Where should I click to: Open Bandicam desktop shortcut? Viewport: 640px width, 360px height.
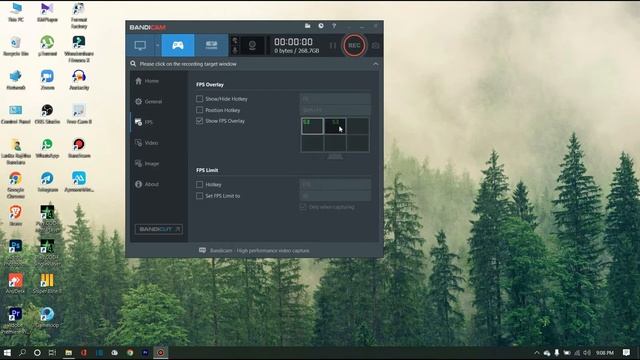(79, 148)
